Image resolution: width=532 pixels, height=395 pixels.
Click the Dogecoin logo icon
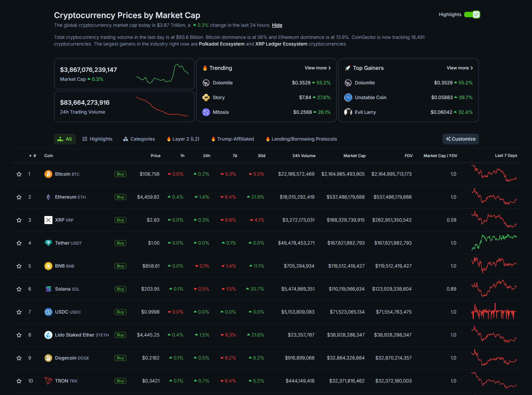[x=48, y=358]
